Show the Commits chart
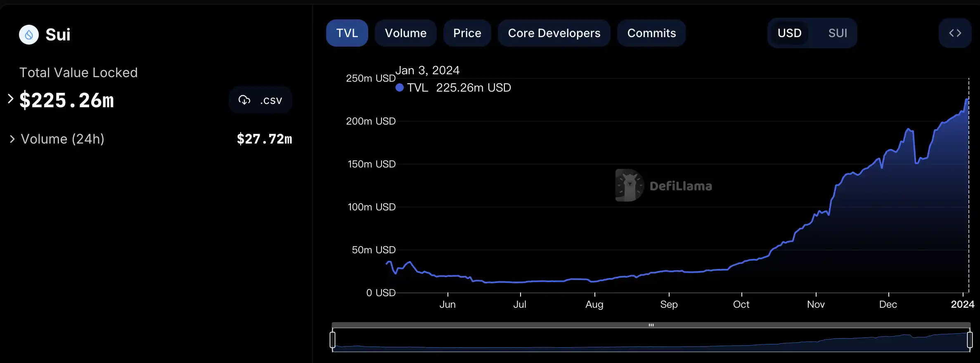Screen dimensions: 980x363 pyautogui.click(x=651, y=33)
